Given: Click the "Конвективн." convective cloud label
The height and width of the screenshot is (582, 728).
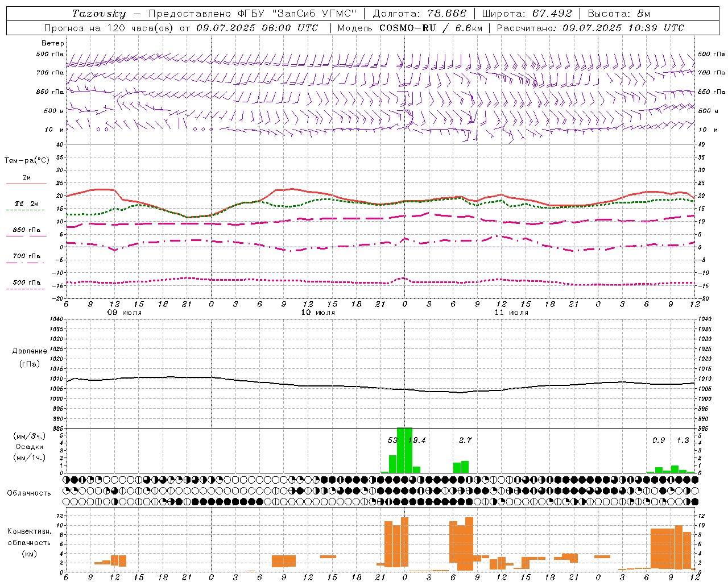Looking at the screenshot, I should pyautogui.click(x=29, y=531).
